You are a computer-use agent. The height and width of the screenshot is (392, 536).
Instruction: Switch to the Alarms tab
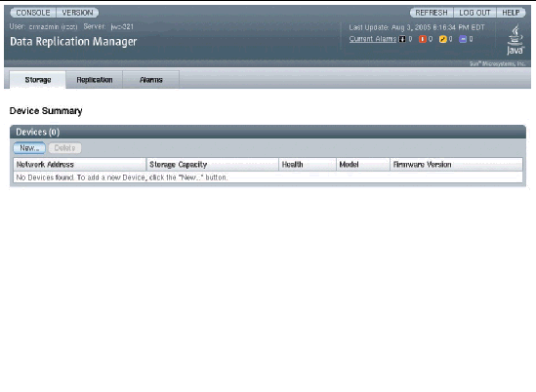click(151, 80)
